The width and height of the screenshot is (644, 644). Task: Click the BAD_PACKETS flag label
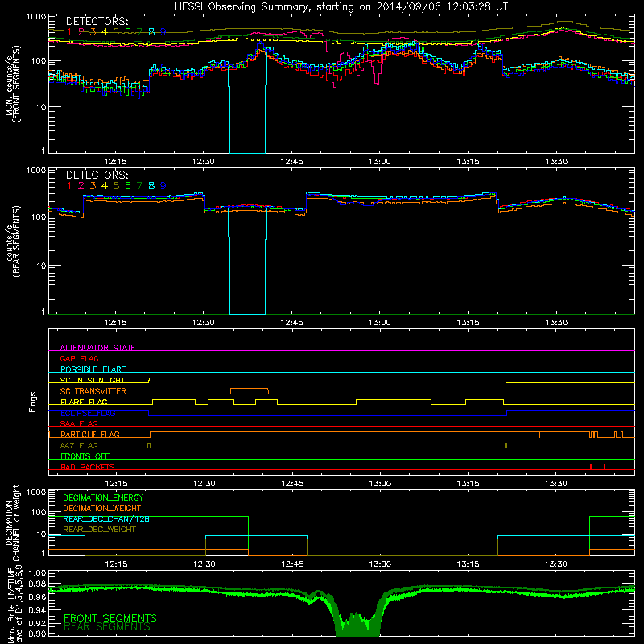pos(88,467)
